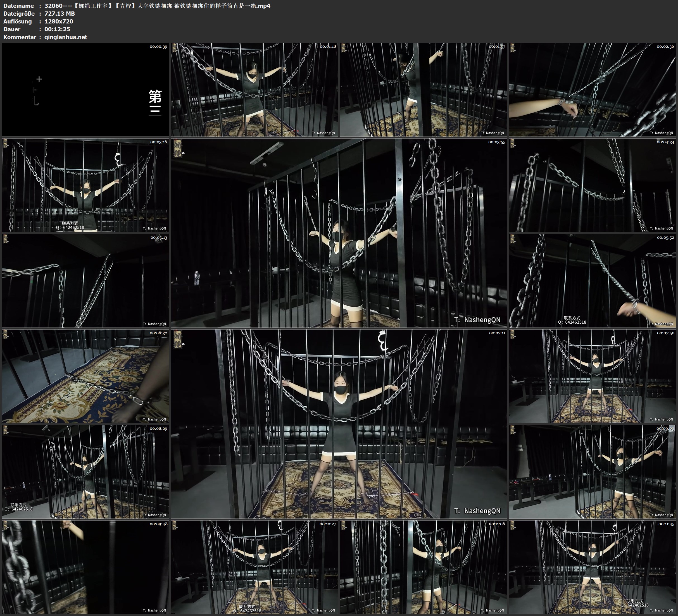Select the thumbnail at 00:01:57

click(423, 89)
